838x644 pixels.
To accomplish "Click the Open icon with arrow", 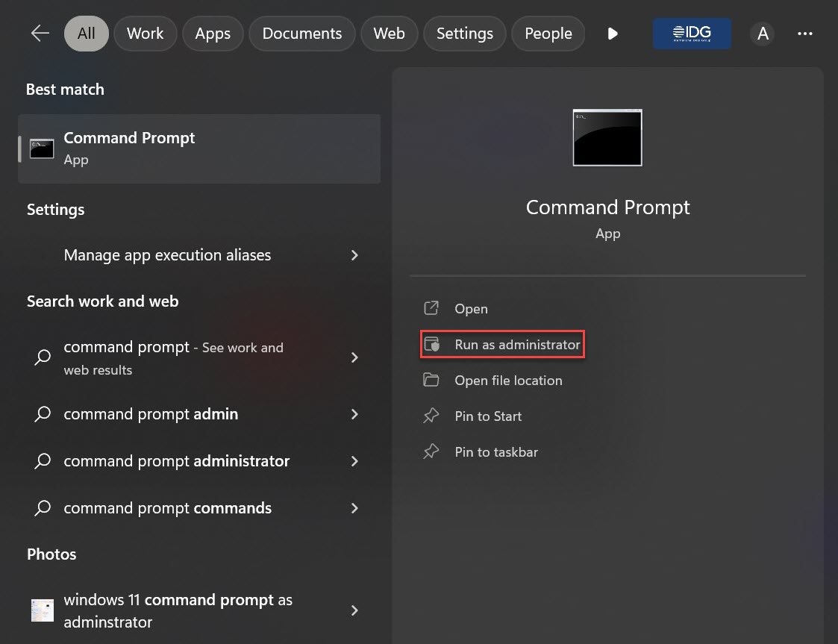I will 431,308.
